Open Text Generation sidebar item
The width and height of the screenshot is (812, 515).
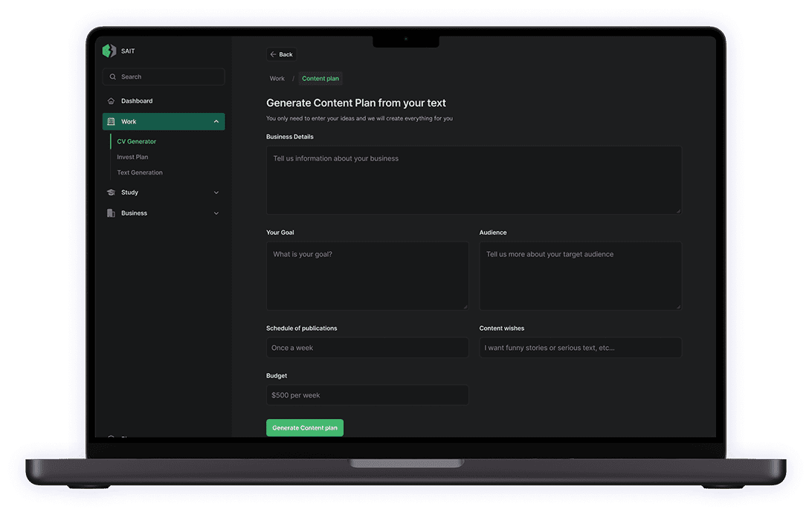tap(140, 172)
